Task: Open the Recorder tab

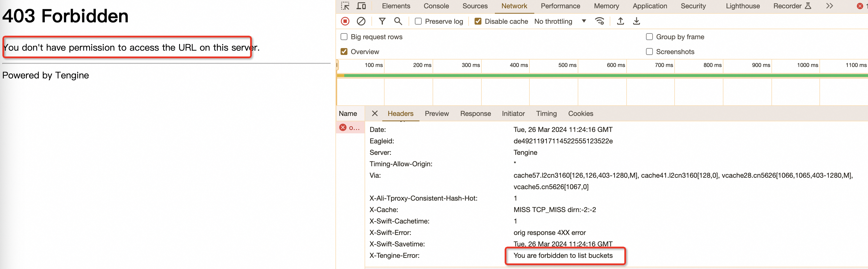Action: click(792, 6)
